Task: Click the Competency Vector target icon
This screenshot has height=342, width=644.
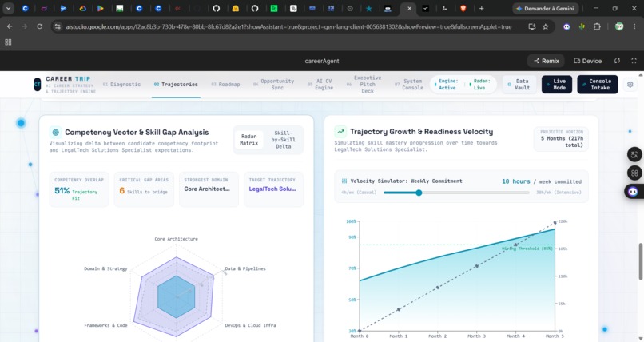Action: click(x=55, y=132)
